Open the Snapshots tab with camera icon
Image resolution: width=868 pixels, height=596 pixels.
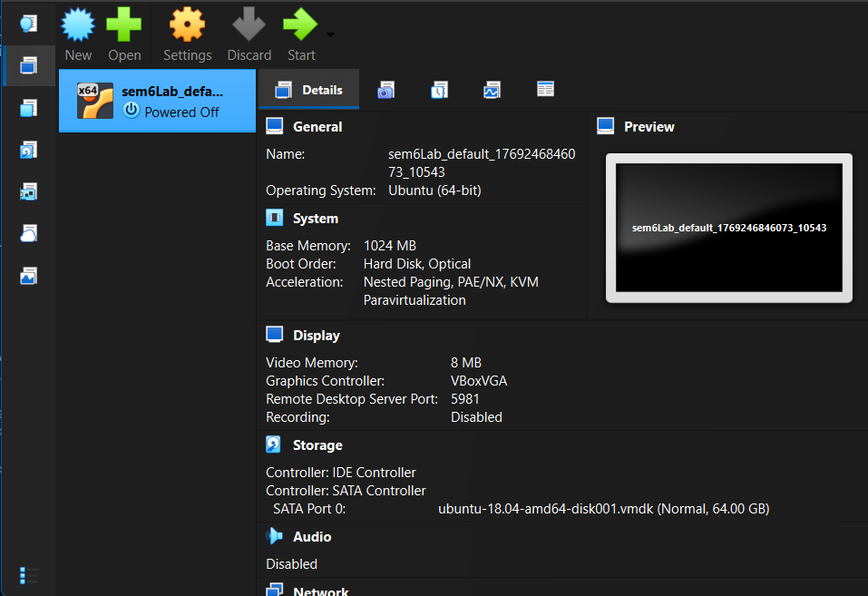tap(386, 90)
